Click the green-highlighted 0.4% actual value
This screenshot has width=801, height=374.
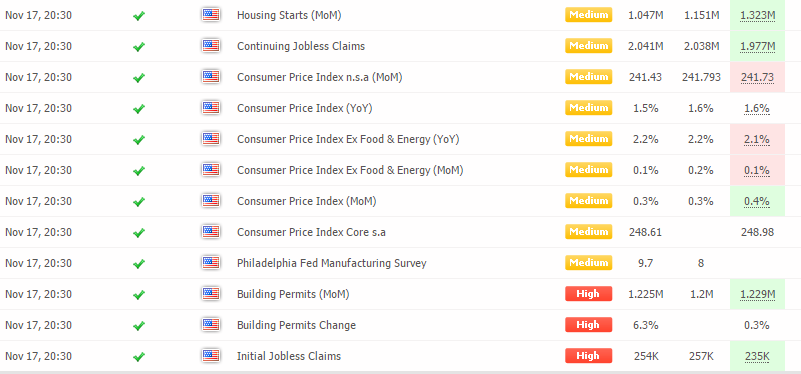pos(758,201)
